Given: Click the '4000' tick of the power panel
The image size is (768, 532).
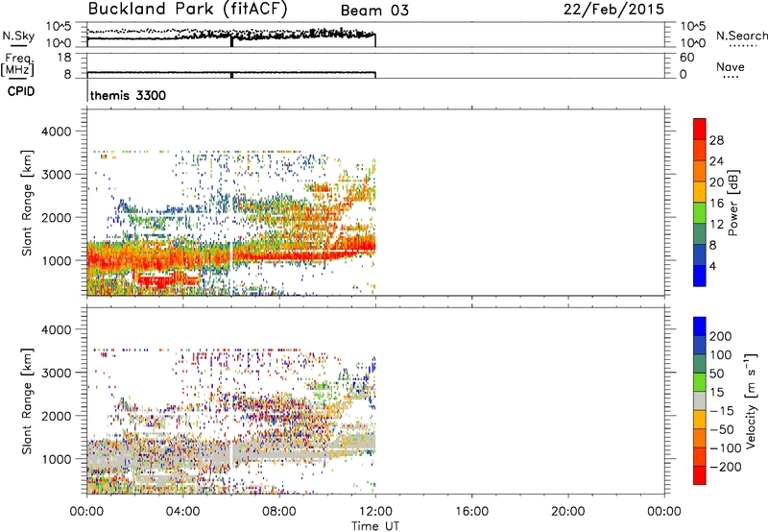Looking at the screenshot, I should point(56,132).
